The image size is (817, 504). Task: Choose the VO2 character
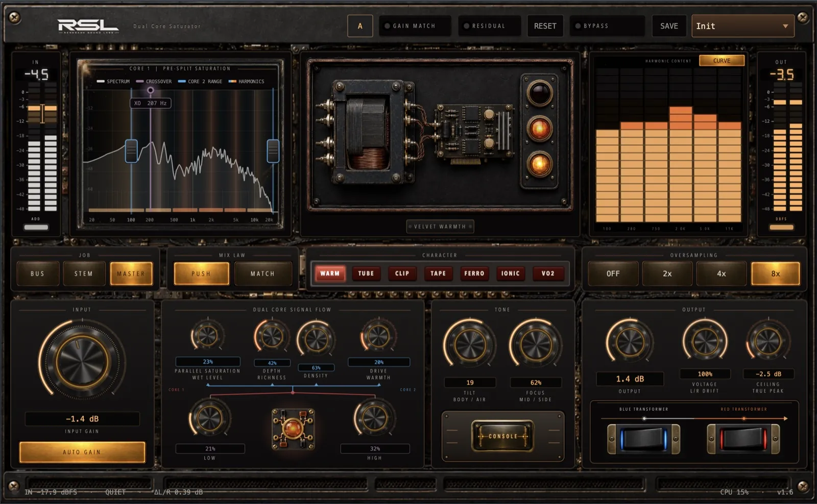coord(548,273)
